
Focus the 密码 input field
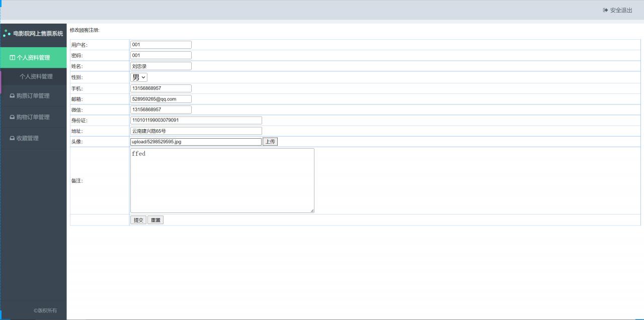tap(161, 55)
